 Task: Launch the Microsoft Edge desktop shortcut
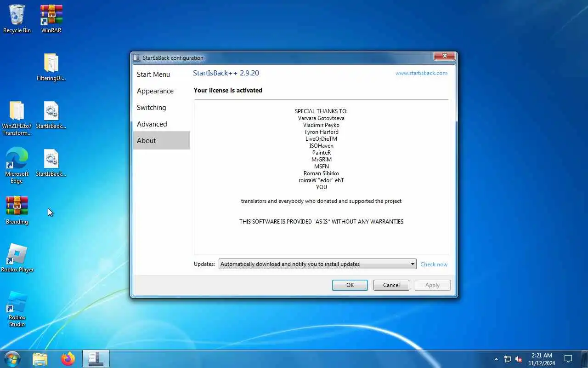point(17,166)
